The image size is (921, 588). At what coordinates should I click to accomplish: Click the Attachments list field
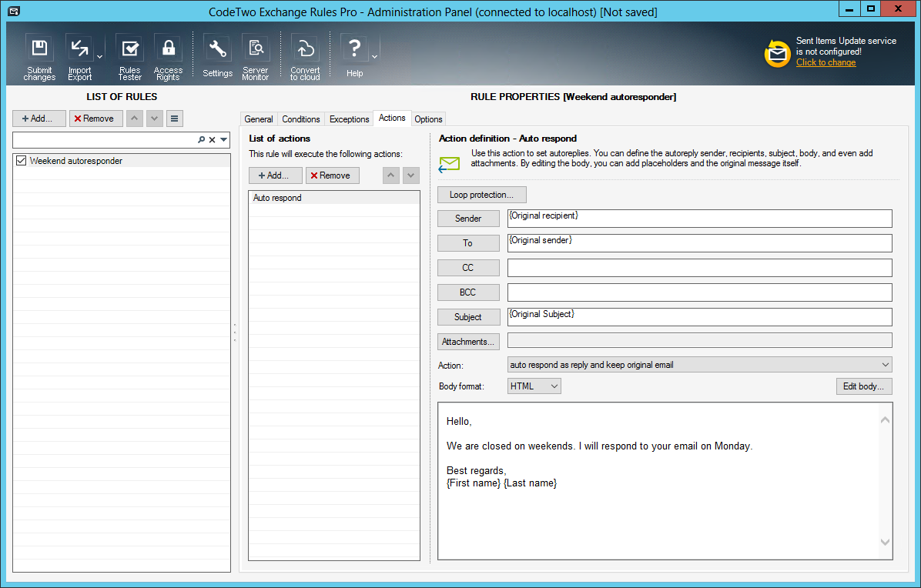tap(699, 340)
